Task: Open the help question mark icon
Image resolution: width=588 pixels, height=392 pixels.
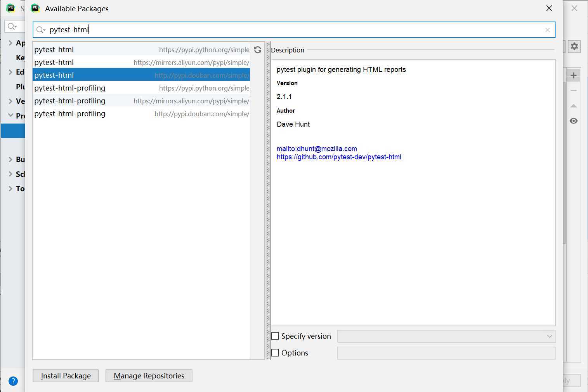Action: (13, 381)
